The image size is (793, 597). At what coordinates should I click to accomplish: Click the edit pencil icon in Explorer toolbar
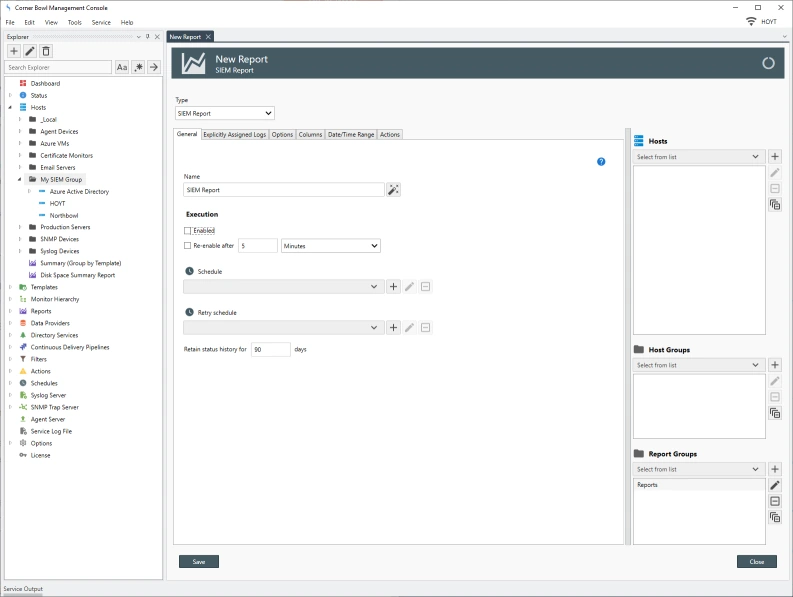pyautogui.click(x=30, y=51)
